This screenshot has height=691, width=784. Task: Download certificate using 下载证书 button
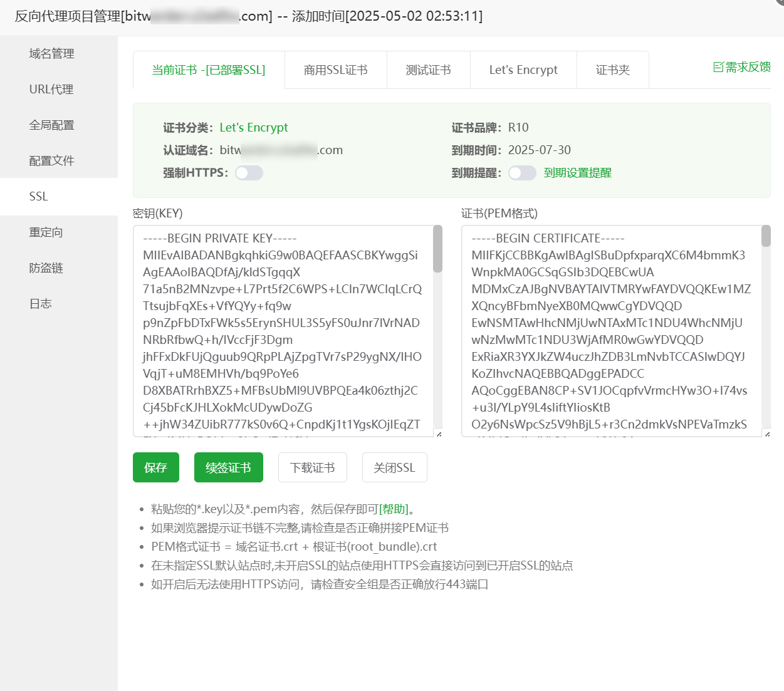point(312,467)
